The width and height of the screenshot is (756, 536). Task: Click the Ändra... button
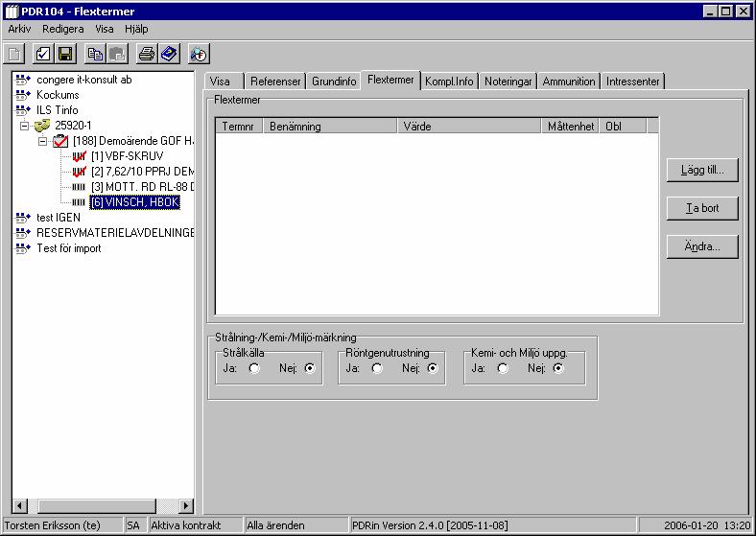pos(702,246)
